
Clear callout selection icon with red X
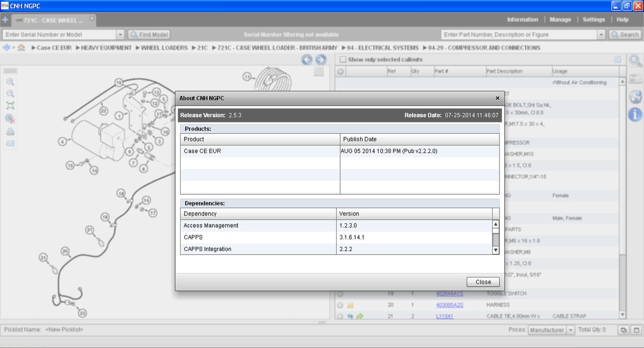10,119
